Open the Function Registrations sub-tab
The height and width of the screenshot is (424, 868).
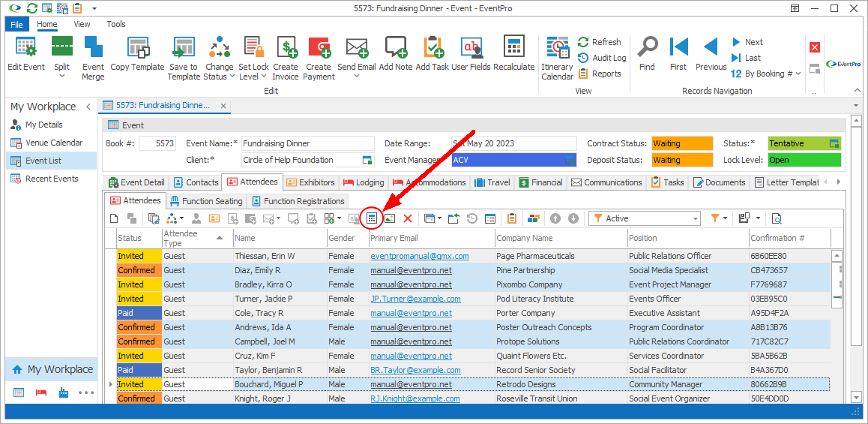tap(298, 201)
